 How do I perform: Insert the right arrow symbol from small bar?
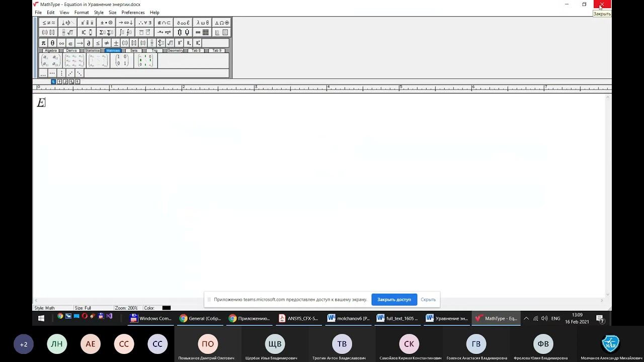(79, 43)
